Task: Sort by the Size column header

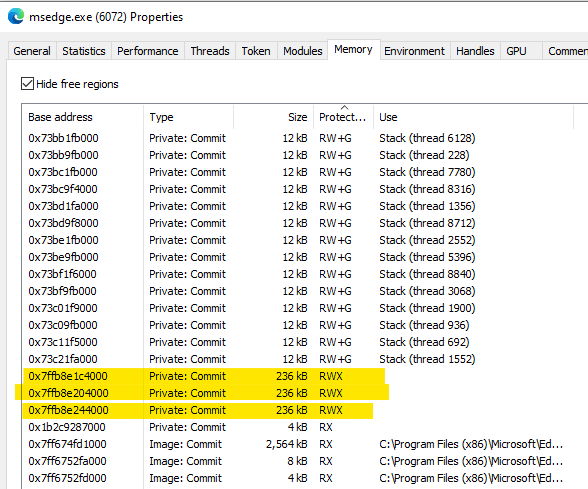Action: pos(273,117)
